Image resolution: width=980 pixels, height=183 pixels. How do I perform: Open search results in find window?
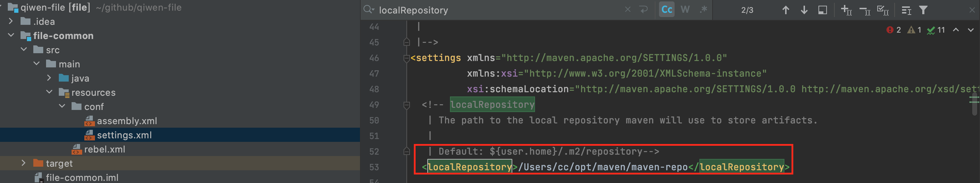tap(822, 10)
